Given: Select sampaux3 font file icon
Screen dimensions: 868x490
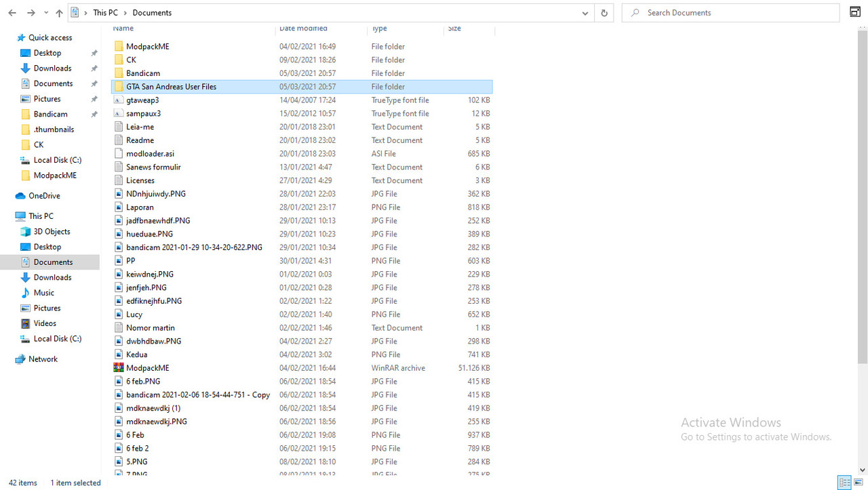Looking at the screenshot, I should click(x=119, y=114).
